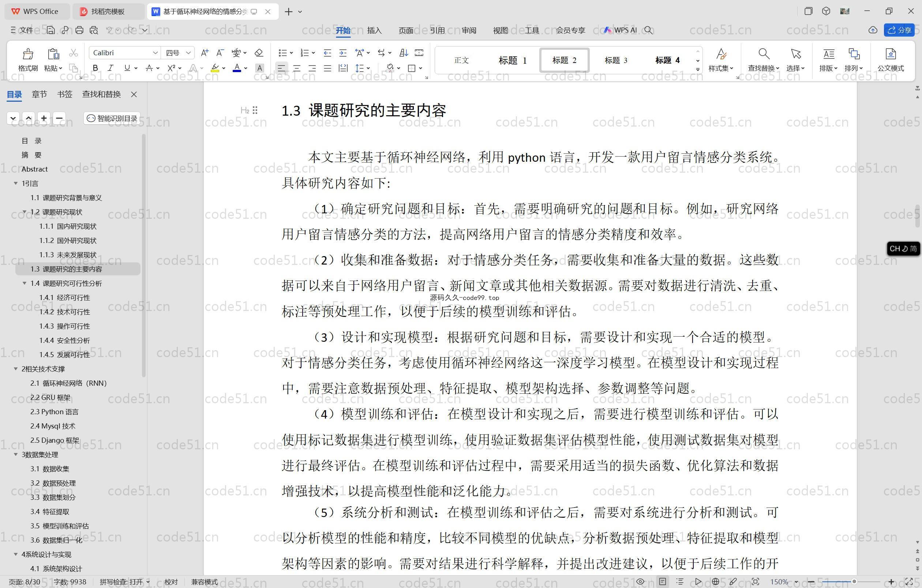The image size is (922, 588).
Task: Collapse the 1.4 课题研究可行性分析 node
Action: pyautogui.click(x=25, y=283)
